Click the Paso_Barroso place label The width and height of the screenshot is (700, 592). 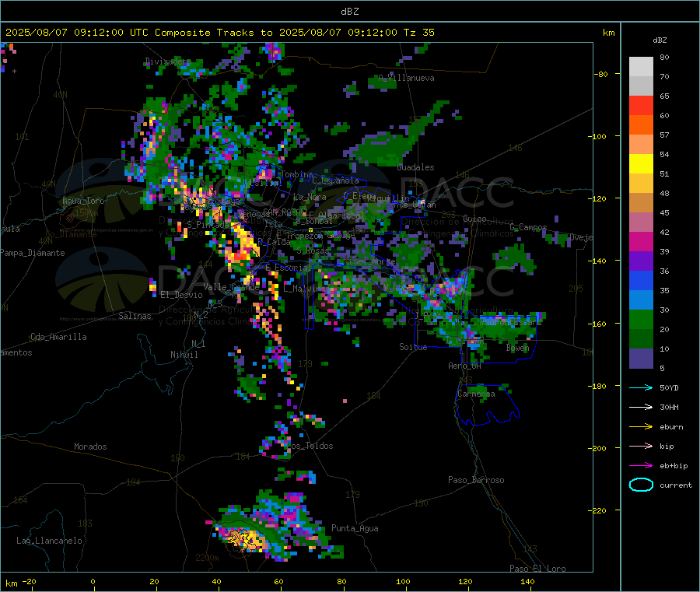476,480
